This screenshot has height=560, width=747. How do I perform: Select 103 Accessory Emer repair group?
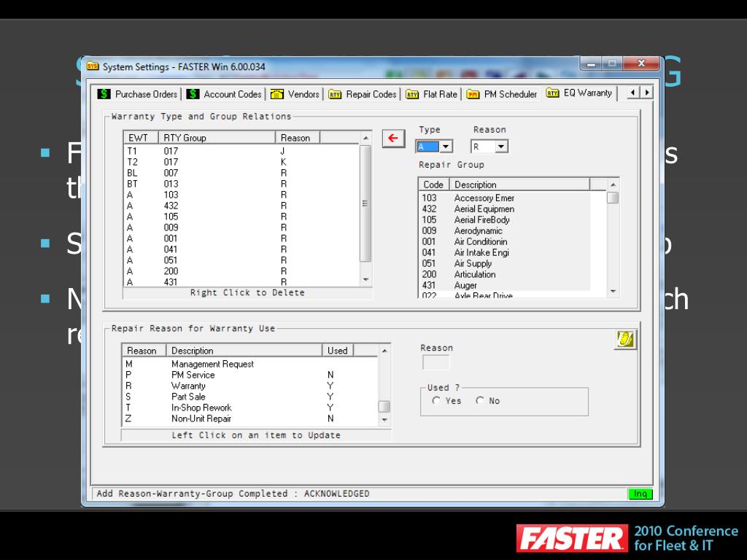505,198
